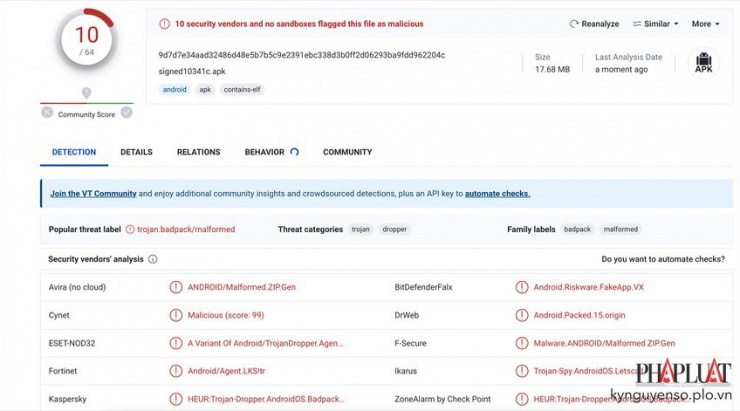The height and width of the screenshot is (411, 740).
Task: Go to the Community tab
Action: coord(347,152)
